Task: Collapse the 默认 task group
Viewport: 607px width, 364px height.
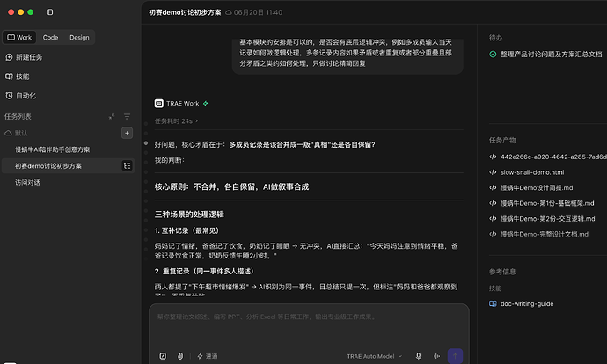Action: point(16,133)
